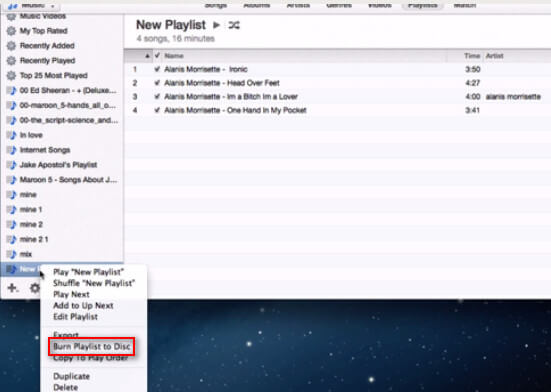The image size is (551, 392).
Task: Open the playlist named mine
Action: [28, 195]
